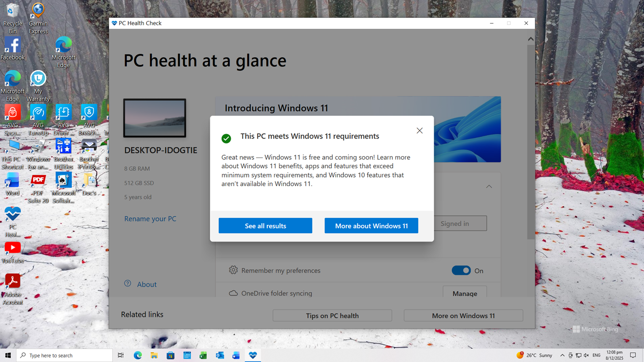Minimize the PC Health Check window
The height and width of the screenshot is (362, 644).
(492, 23)
